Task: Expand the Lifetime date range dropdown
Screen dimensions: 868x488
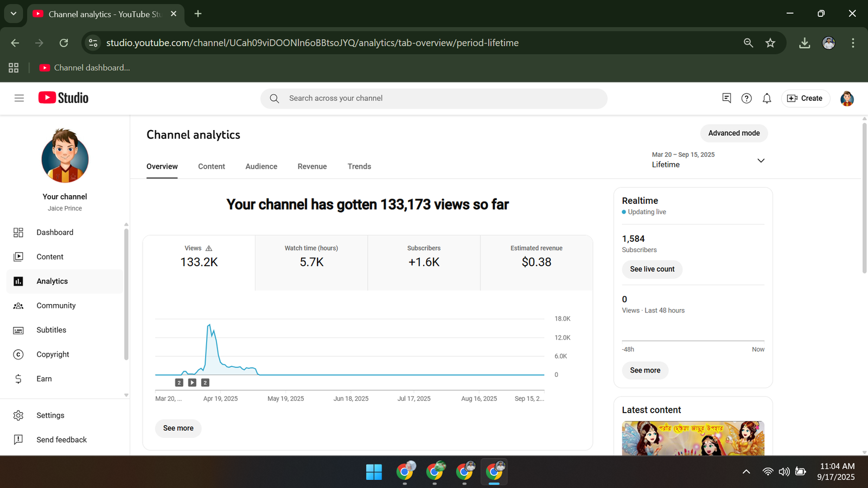Action: click(761, 160)
